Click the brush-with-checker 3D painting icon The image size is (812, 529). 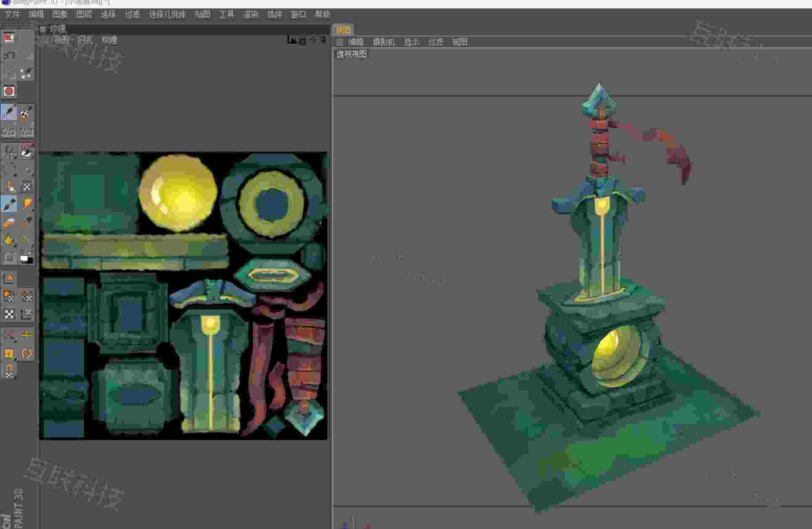click(26, 112)
